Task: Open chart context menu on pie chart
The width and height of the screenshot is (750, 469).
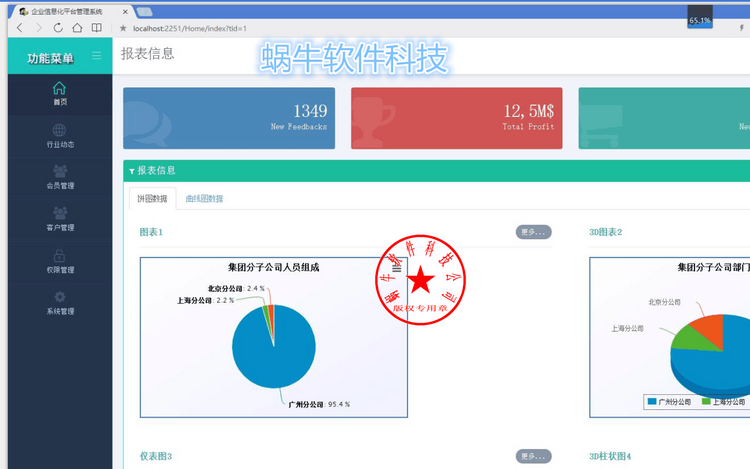Action: tap(397, 268)
